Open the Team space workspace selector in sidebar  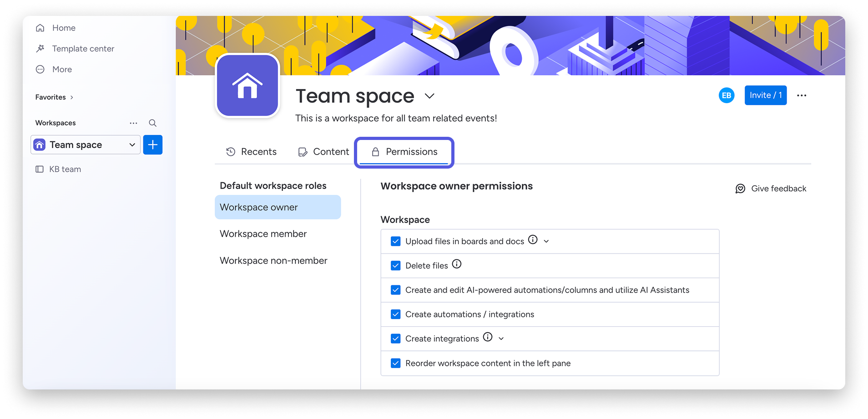pos(86,145)
